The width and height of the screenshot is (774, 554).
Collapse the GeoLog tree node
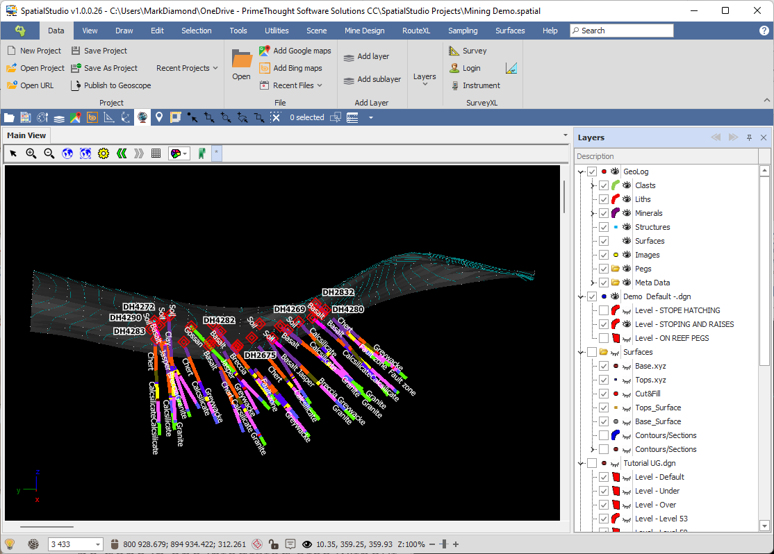coord(581,172)
